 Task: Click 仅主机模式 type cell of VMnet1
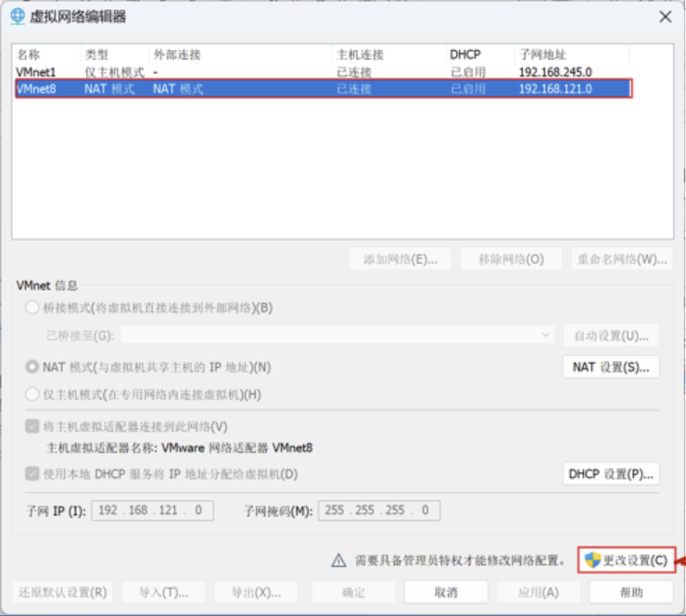click(114, 72)
